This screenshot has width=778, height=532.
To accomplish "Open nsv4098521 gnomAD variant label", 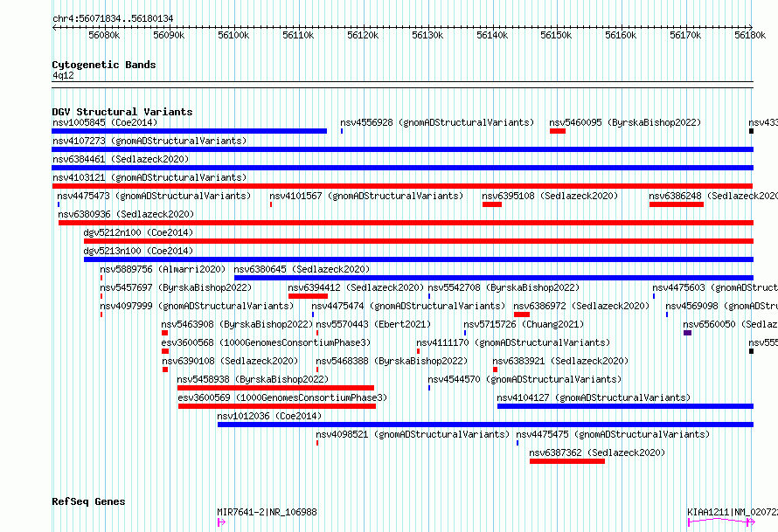I will pyautogui.click(x=413, y=434).
